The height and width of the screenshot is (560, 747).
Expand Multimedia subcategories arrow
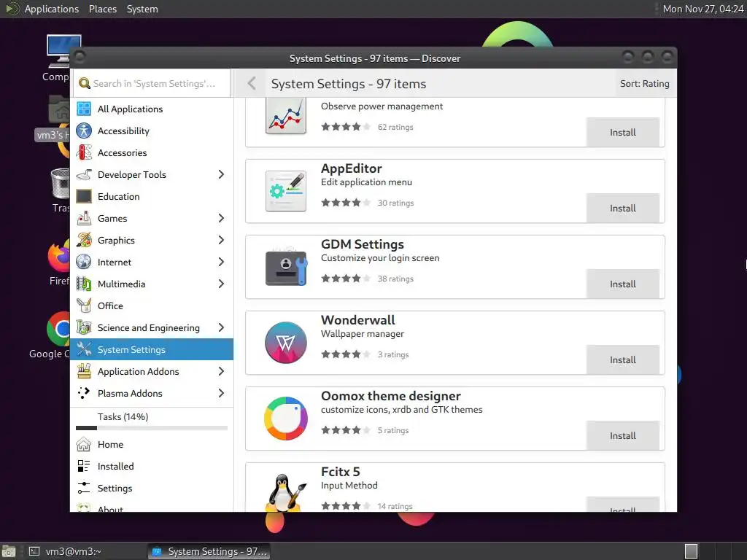(x=221, y=284)
